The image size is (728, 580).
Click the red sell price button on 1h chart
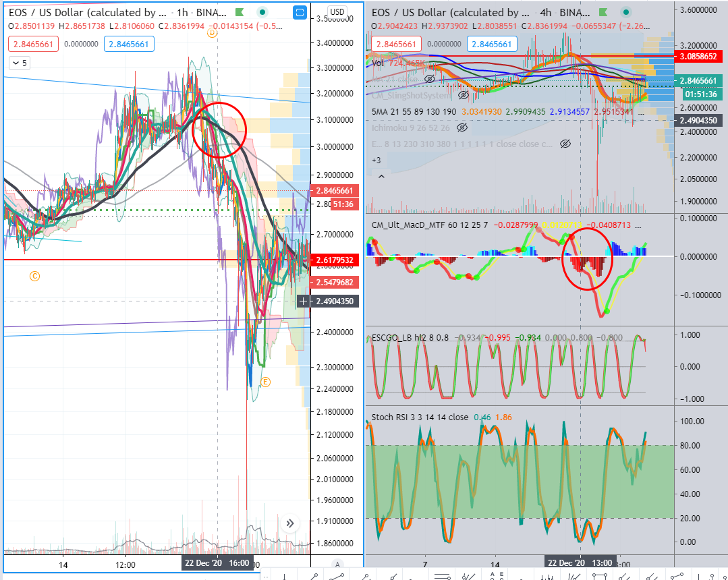pos(34,44)
